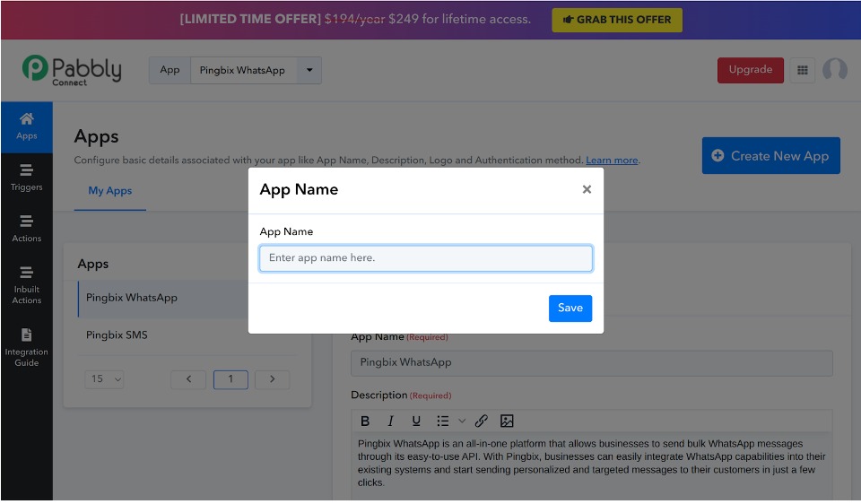
Task: Click into the description text area
Action: (591, 464)
